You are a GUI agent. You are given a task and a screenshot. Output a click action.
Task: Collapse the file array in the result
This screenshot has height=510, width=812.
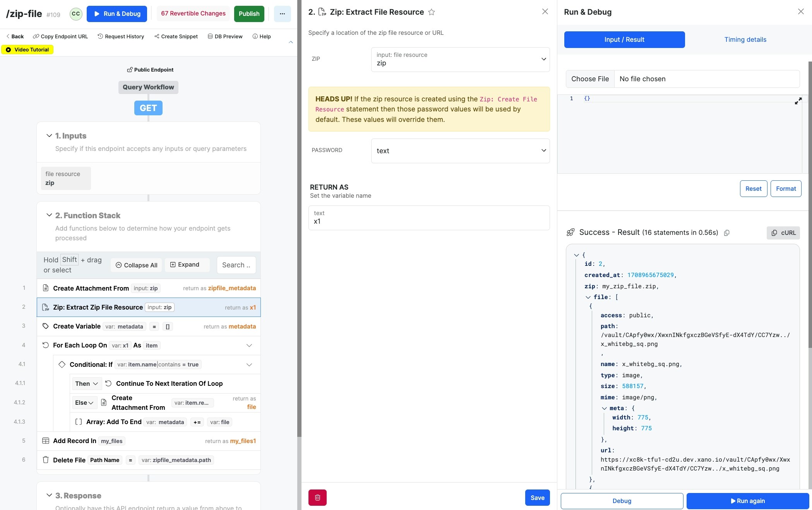[x=588, y=297]
